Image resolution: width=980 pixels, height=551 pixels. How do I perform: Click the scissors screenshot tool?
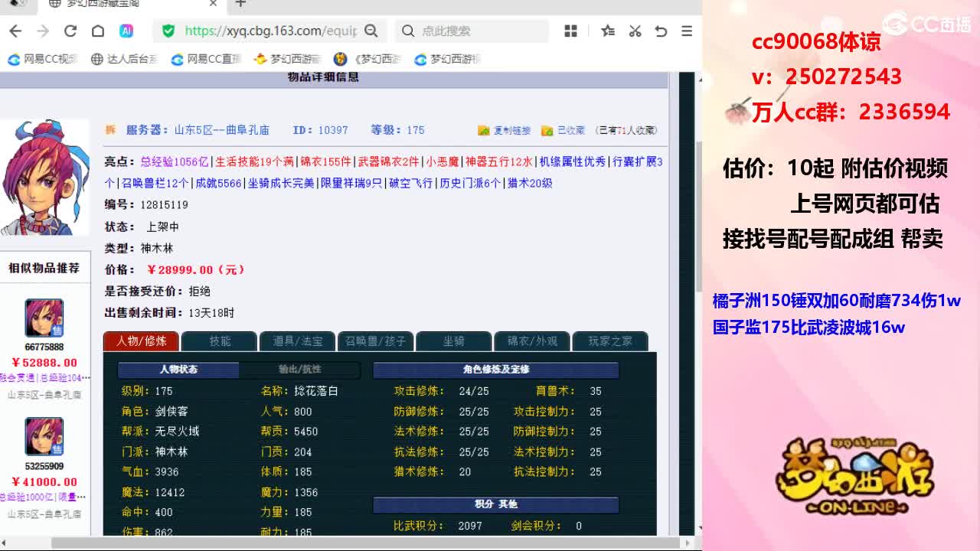point(635,31)
